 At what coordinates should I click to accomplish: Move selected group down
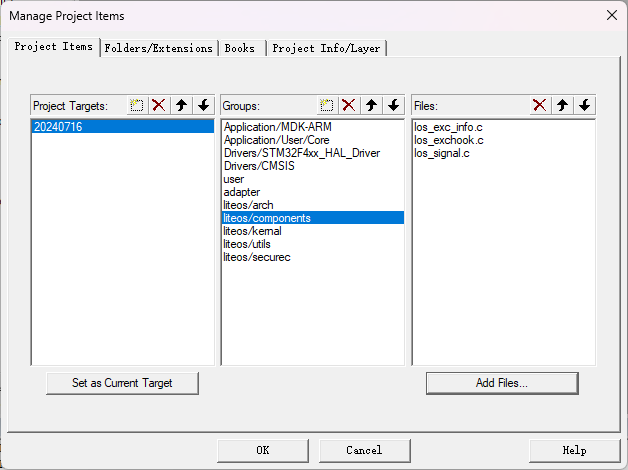point(394,106)
